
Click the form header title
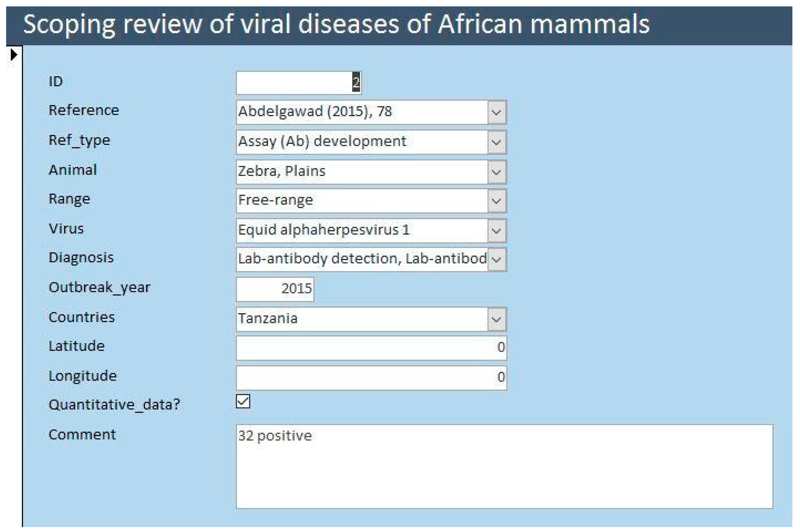click(x=336, y=25)
